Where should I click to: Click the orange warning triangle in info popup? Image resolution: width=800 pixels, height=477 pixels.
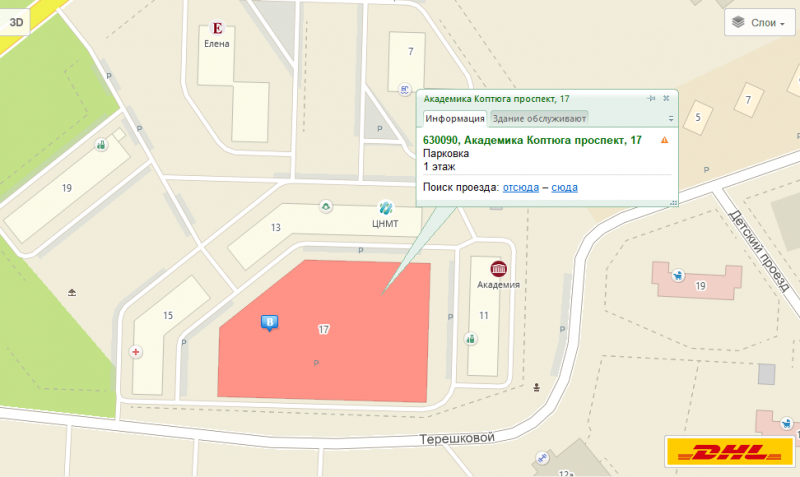664,140
